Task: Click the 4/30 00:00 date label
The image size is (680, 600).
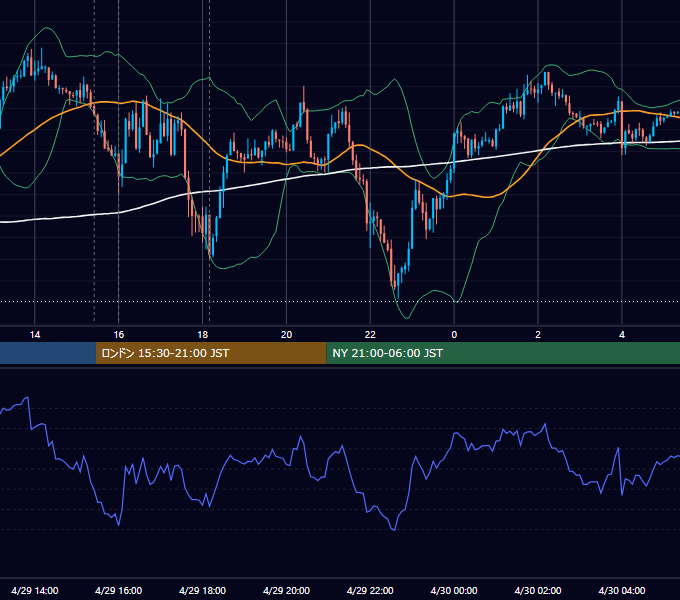Action: pos(454,590)
